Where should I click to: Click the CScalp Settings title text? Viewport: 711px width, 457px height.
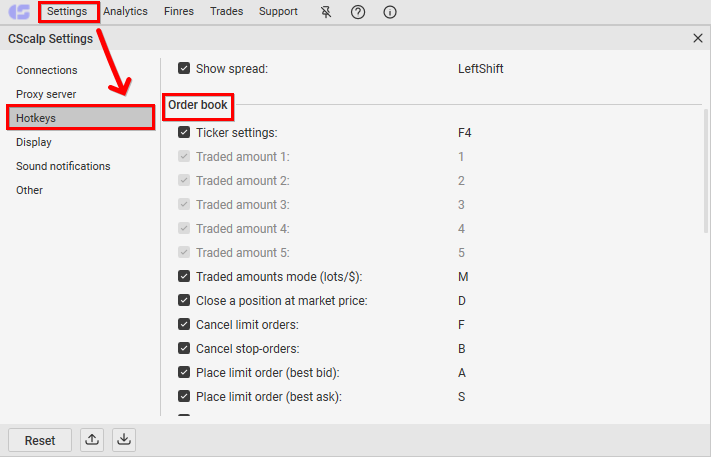pos(50,39)
